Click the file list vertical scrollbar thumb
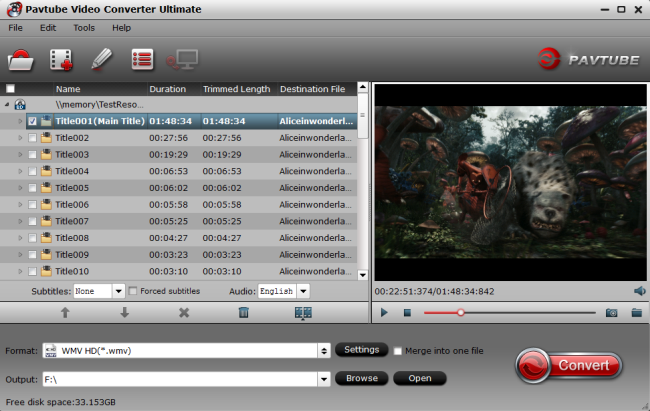The height and width of the screenshot is (411, 650). pos(363,116)
